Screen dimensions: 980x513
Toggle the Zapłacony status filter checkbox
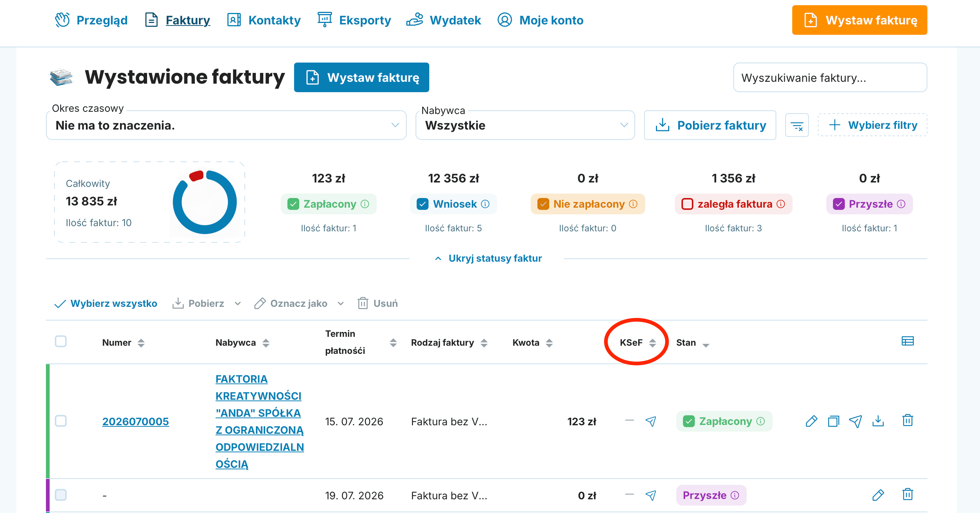[x=293, y=204]
